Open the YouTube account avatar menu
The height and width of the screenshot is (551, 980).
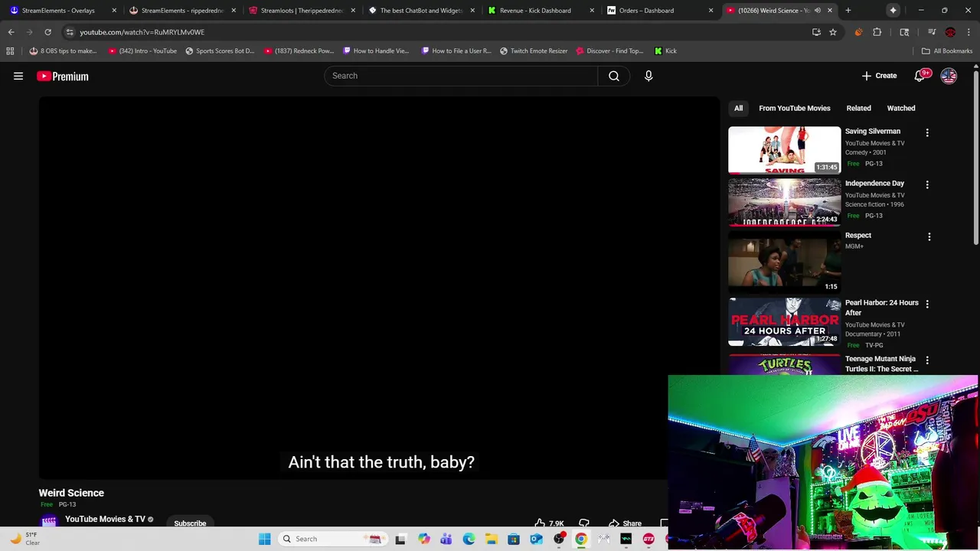[x=949, y=76]
